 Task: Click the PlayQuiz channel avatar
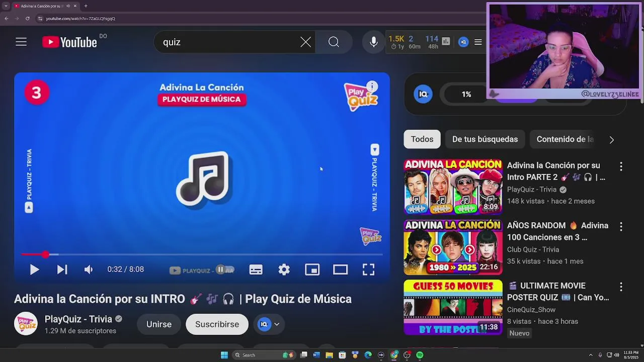tap(26, 324)
